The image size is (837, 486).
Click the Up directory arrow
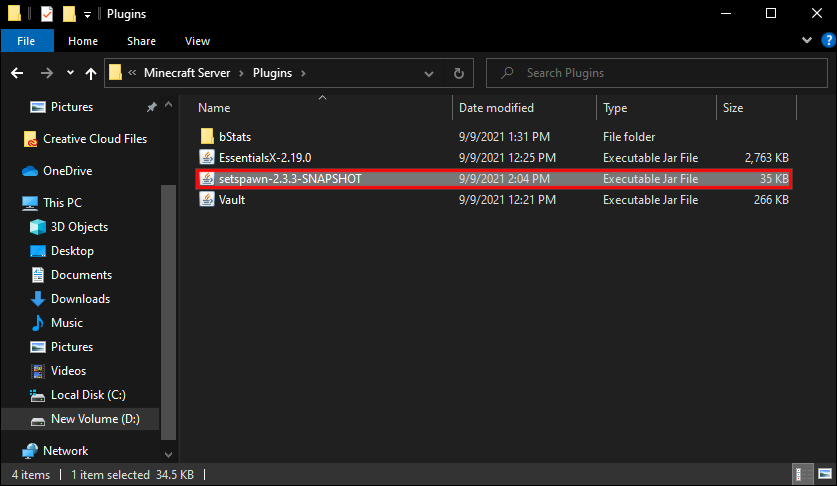[x=91, y=73]
